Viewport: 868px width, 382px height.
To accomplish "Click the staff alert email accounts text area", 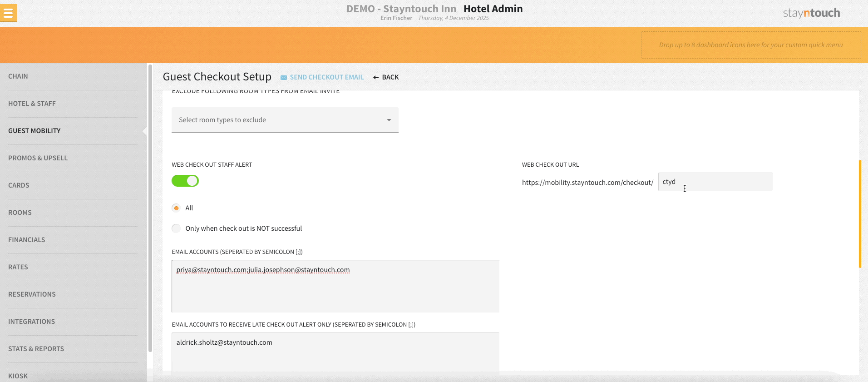I will (335, 286).
